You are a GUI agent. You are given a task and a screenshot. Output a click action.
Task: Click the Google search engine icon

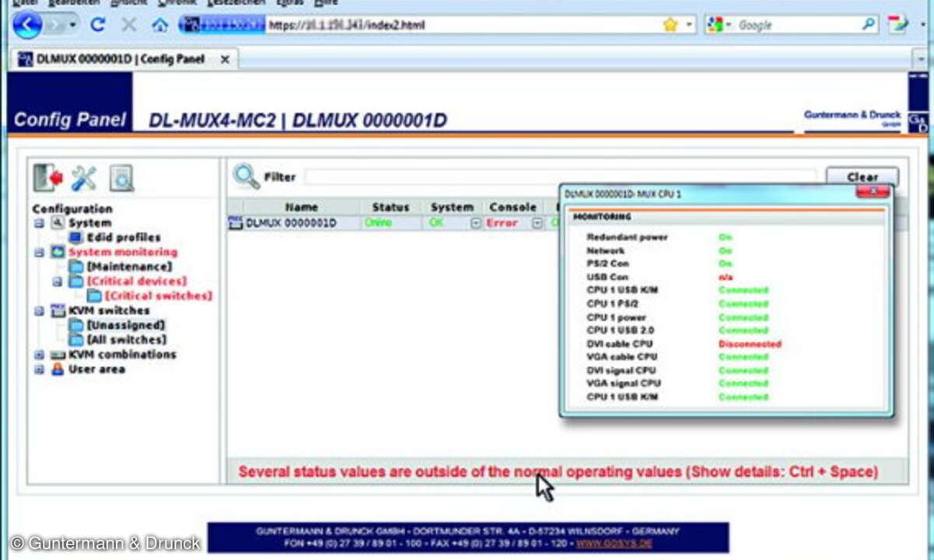[x=715, y=25]
